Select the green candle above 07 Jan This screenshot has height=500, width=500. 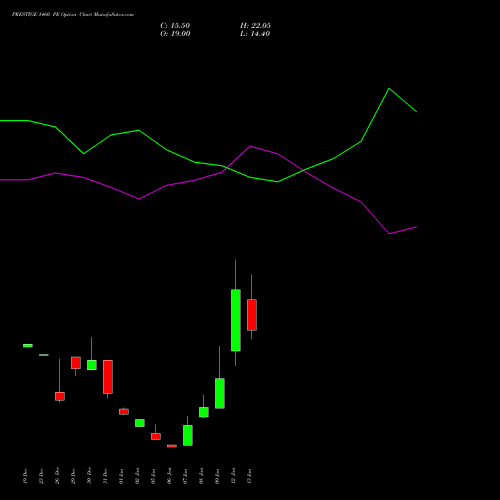188,435
